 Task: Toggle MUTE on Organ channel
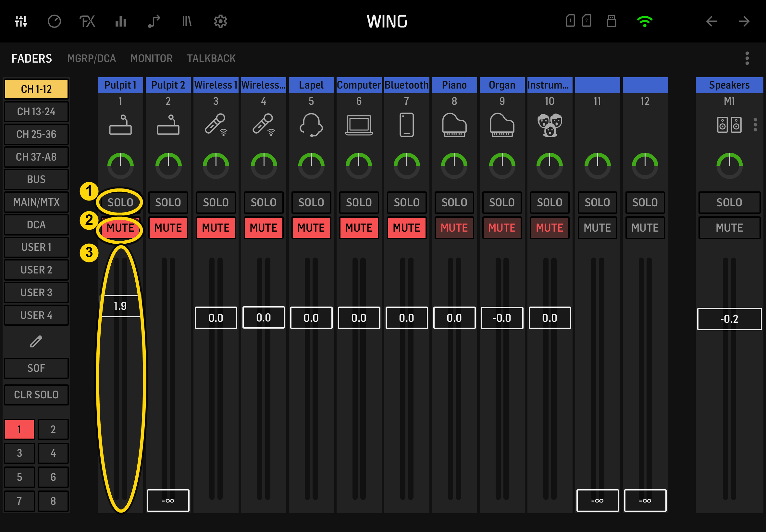point(502,228)
